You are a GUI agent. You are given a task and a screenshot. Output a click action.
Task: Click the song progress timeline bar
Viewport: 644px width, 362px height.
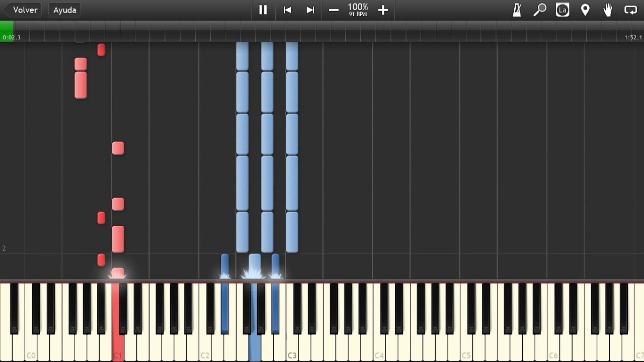click(322, 31)
